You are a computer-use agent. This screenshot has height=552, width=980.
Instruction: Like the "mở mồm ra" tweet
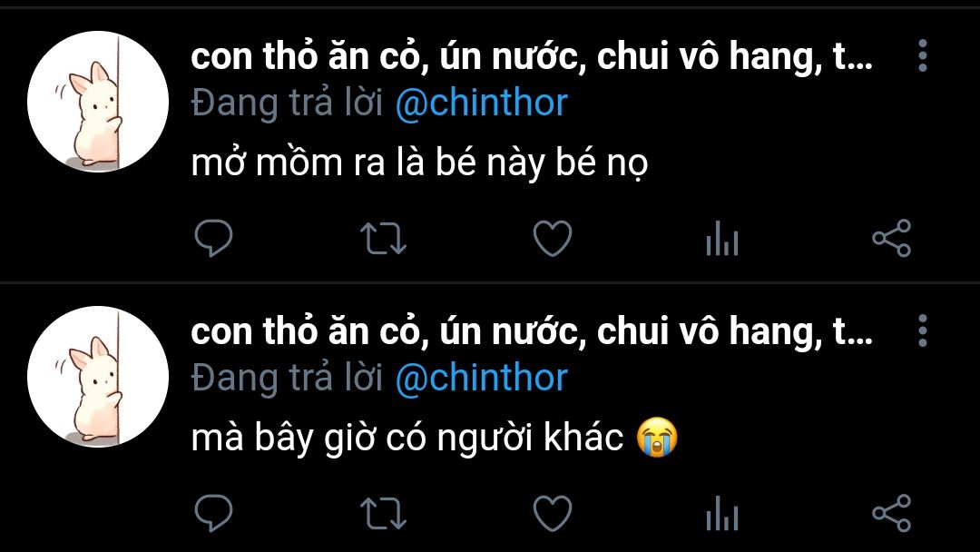coord(552,240)
